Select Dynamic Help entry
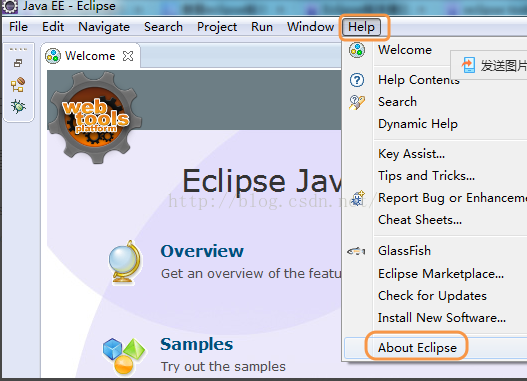The height and width of the screenshot is (381, 527). pyautogui.click(x=418, y=124)
